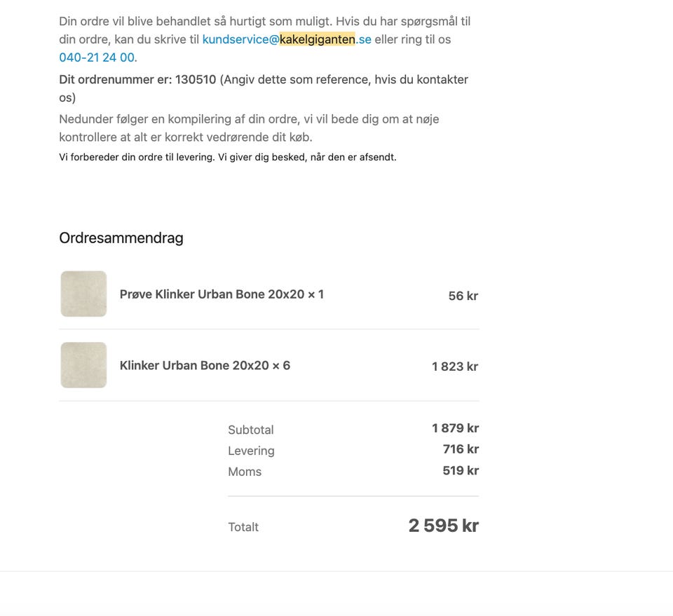This screenshot has width=673, height=616.
Task: Click the 'Vi forbereder din ordre' status text
Action: 228,157
